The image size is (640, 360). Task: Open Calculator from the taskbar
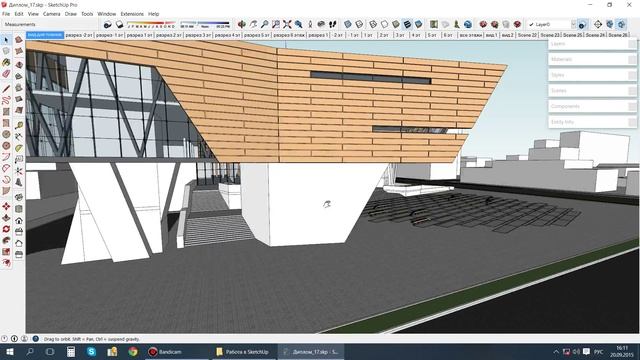pos(71,352)
